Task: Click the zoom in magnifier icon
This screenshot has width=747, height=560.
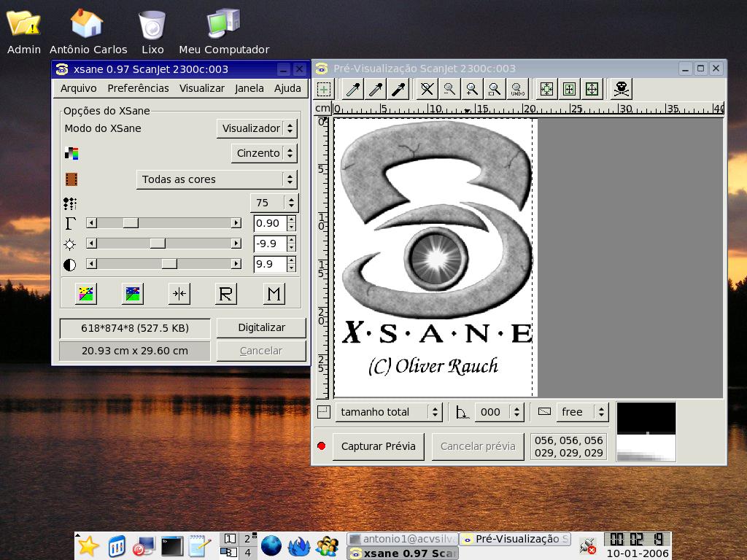Action: pyautogui.click(x=472, y=89)
